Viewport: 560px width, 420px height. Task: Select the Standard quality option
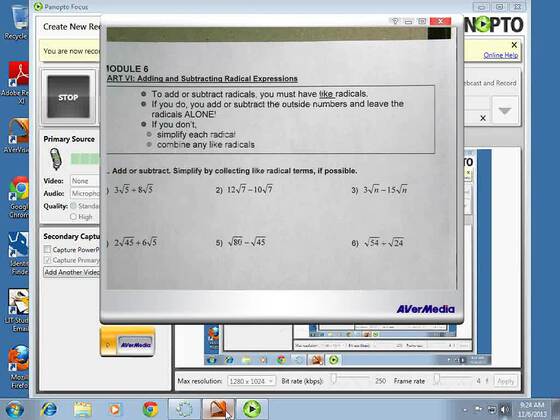(x=73, y=206)
